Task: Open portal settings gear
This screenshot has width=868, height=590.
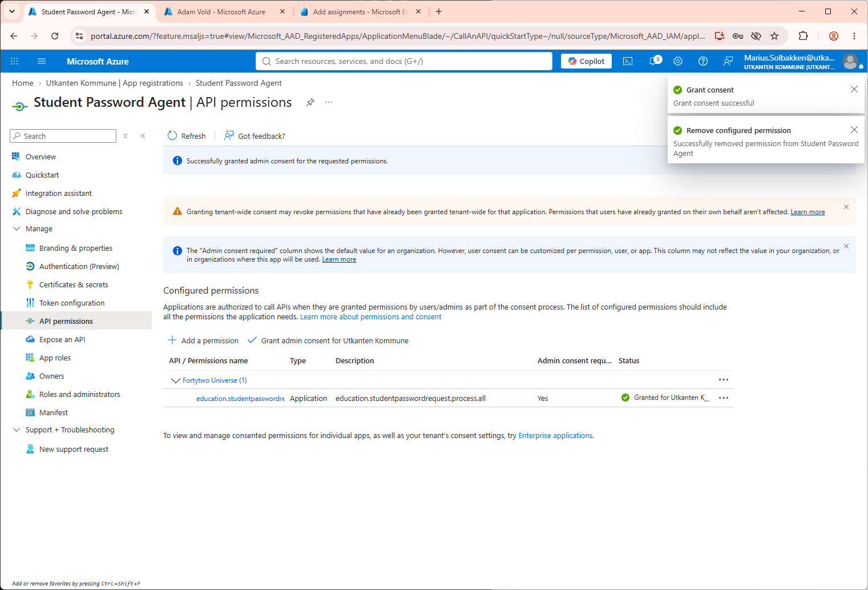Action: click(x=678, y=61)
